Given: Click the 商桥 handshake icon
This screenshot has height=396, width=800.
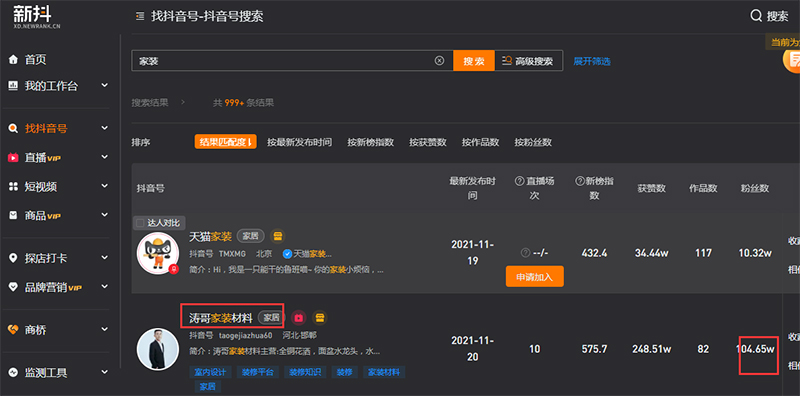Looking at the screenshot, I should pos(13,330).
